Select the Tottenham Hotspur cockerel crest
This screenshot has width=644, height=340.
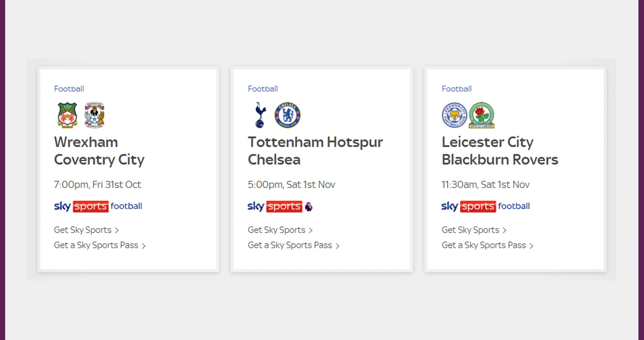[x=261, y=114]
